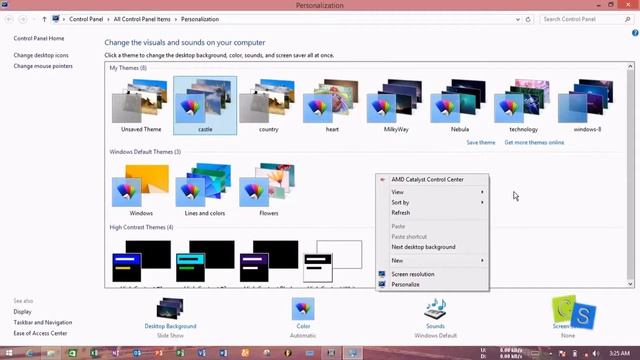The width and height of the screenshot is (640, 360).
Task: Choose Refresh in the context menu
Action: click(432, 213)
